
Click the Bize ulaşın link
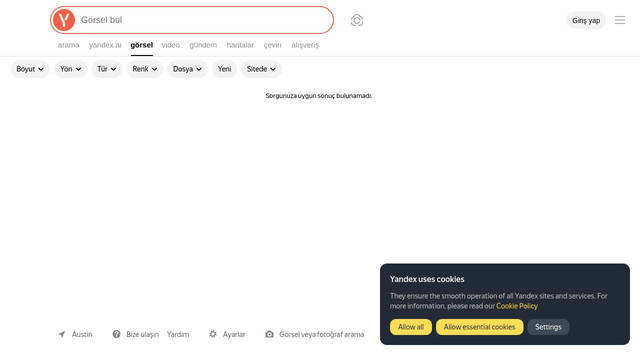142,334
